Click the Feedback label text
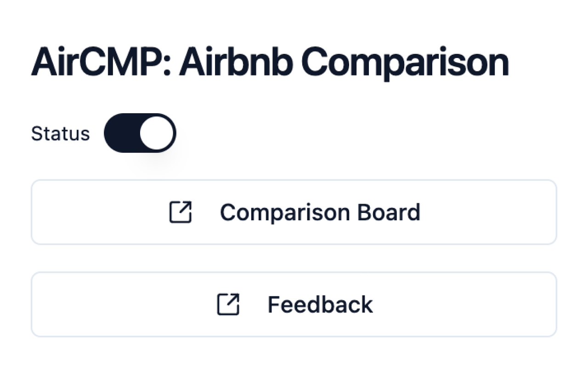 pos(321,304)
